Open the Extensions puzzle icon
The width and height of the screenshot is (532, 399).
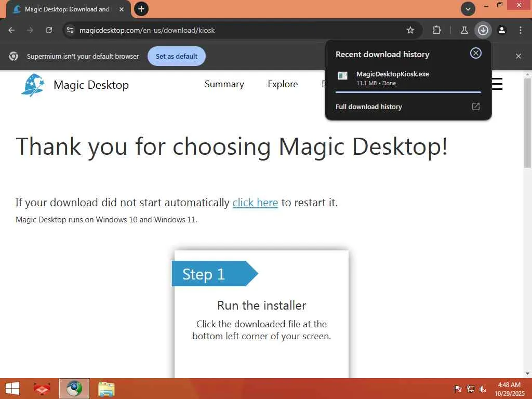click(x=436, y=30)
